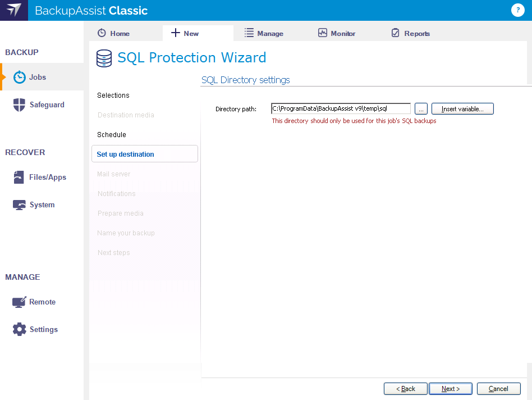Click the Destination media step
The image size is (532, 400).
pos(126,115)
